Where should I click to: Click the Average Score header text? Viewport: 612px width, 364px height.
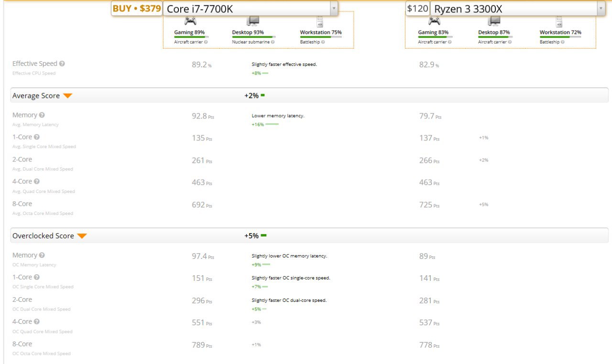point(36,96)
